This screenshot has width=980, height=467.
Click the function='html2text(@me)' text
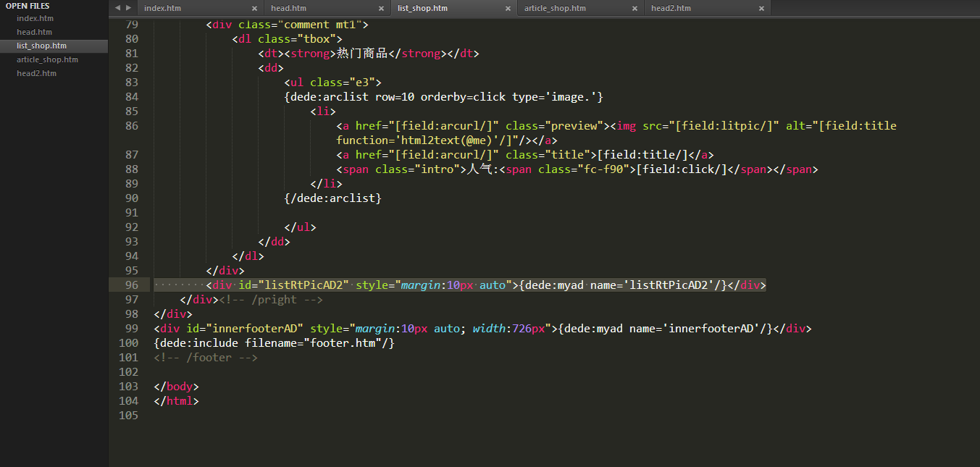[427, 140]
